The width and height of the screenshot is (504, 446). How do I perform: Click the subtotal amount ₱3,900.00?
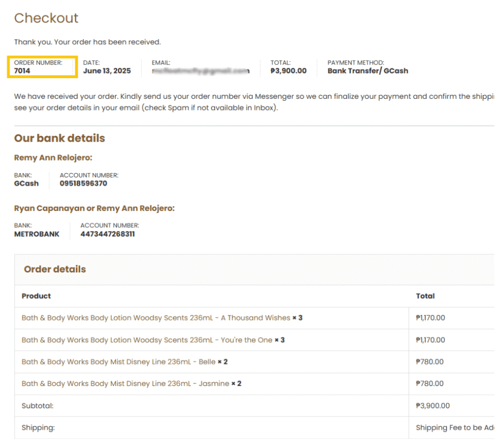pos(433,406)
